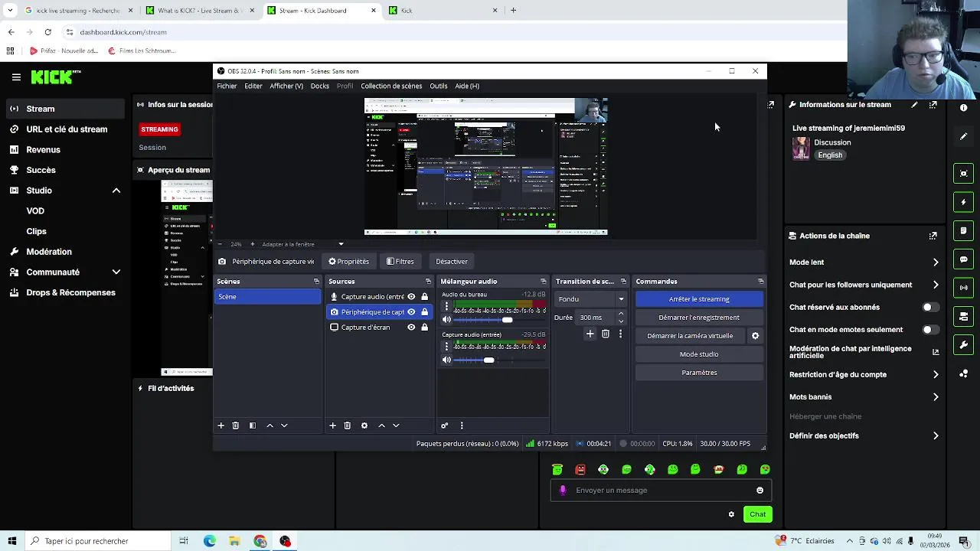Open the Kick hamburger menu
Screen dimensions: 980x551
coord(16,77)
